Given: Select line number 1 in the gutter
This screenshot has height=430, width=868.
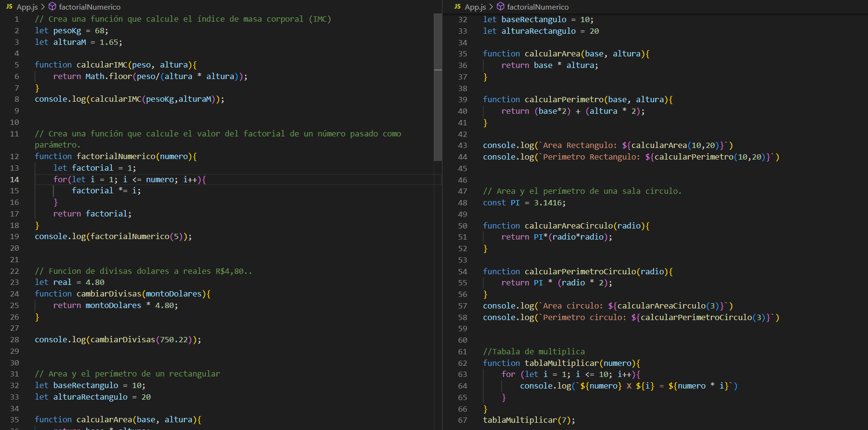Looking at the screenshot, I should pos(17,19).
